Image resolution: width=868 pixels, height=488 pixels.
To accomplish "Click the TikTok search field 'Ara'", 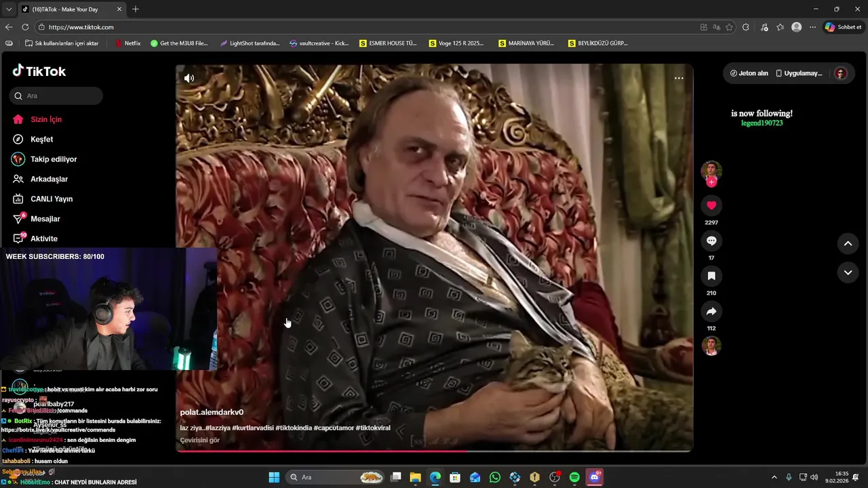I will (57, 96).
